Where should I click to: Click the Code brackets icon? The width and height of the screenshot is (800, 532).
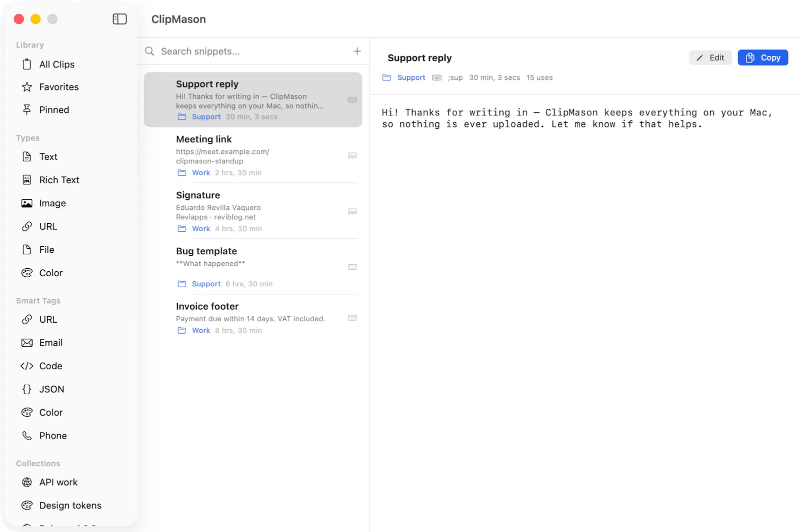[x=27, y=366]
